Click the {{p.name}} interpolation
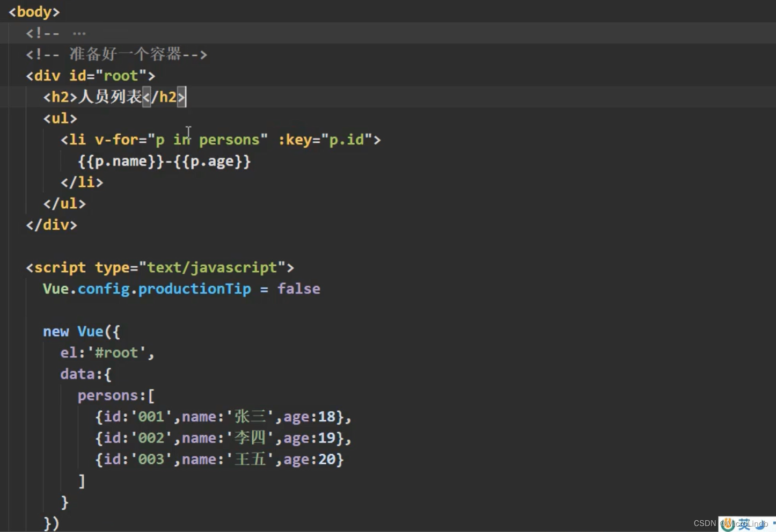This screenshot has height=532, width=776. pos(121,161)
